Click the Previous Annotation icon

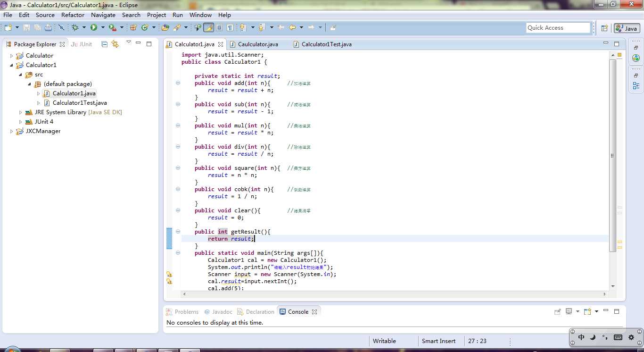[262, 27]
